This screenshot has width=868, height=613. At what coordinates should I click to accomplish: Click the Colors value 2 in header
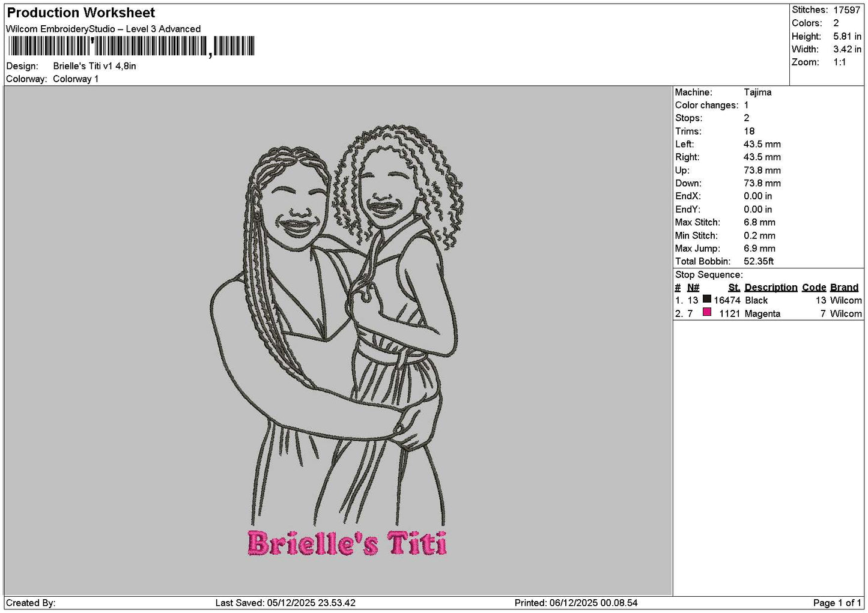tap(836, 23)
